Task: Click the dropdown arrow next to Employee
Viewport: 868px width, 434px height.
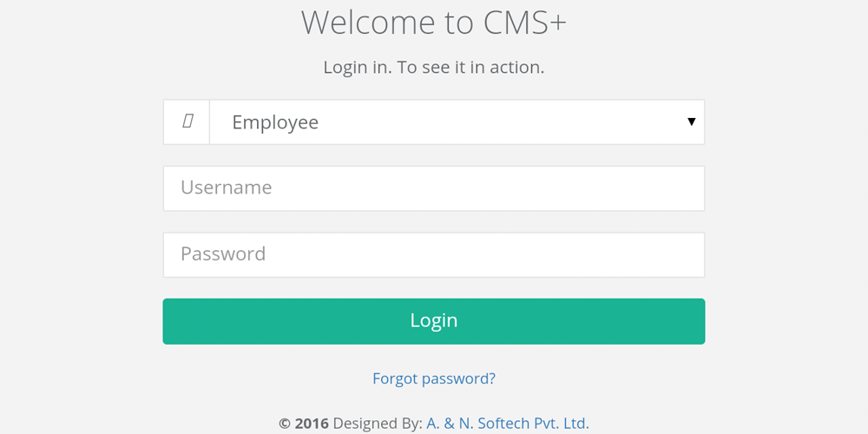Action: point(691,122)
